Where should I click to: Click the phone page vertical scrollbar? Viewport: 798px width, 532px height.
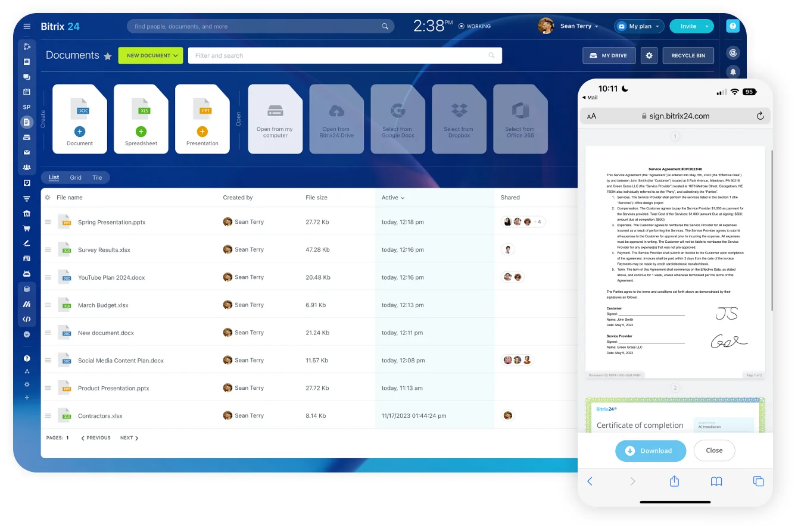[772, 230]
